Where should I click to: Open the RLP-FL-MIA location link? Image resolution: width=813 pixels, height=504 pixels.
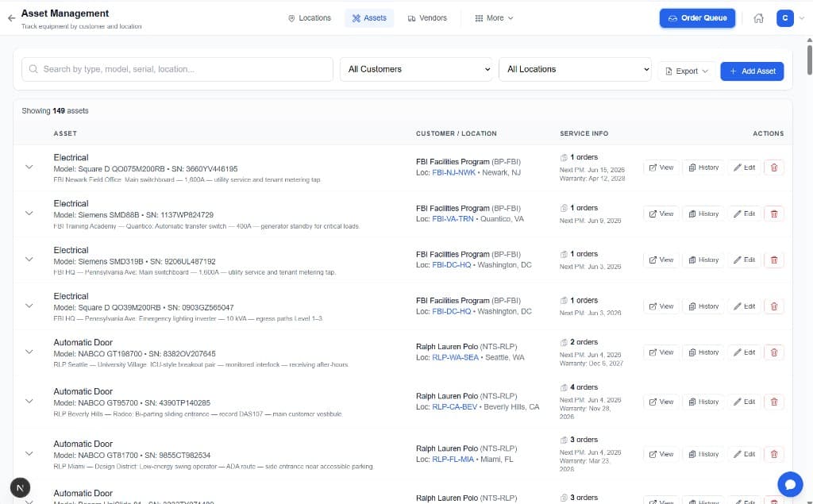click(453, 460)
